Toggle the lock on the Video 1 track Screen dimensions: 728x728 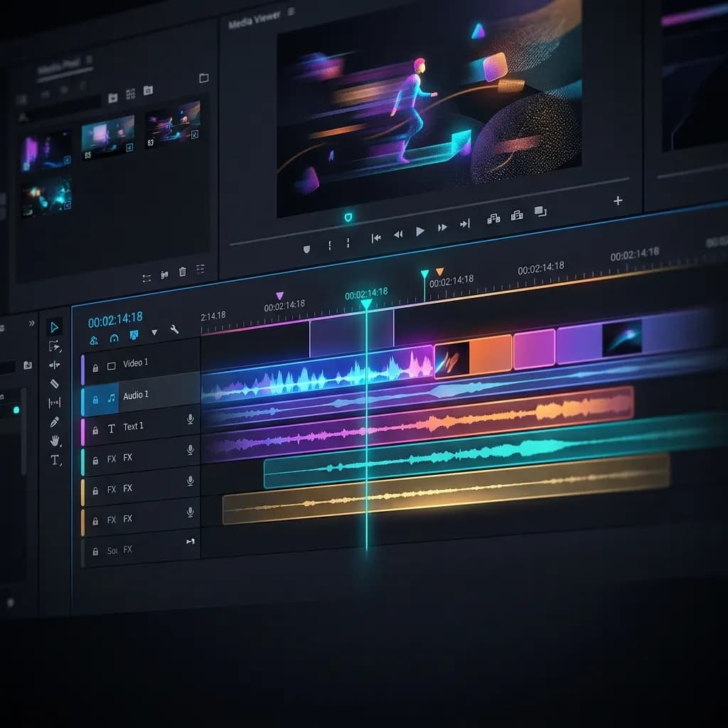tap(95, 368)
